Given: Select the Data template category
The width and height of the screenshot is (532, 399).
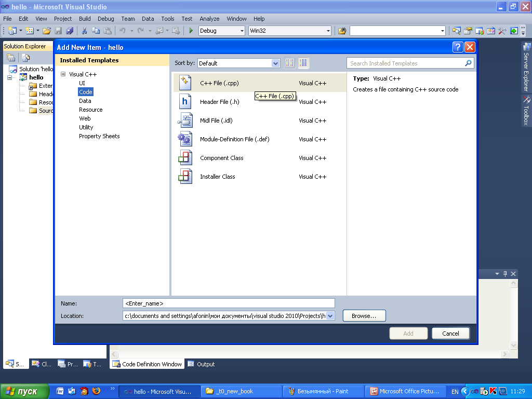Looking at the screenshot, I should point(85,101).
